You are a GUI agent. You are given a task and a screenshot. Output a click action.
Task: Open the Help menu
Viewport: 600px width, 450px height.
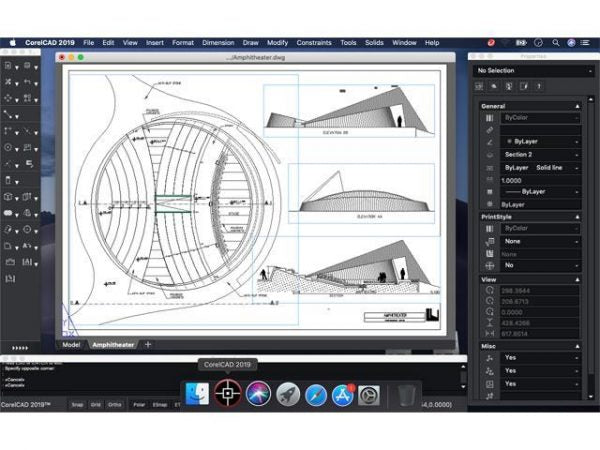click(432, 43)
